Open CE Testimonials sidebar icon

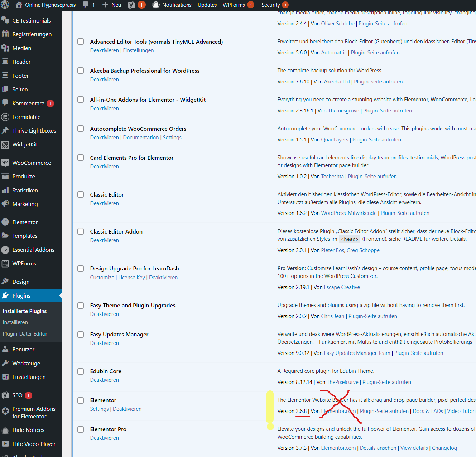click(x=5, y=20)
